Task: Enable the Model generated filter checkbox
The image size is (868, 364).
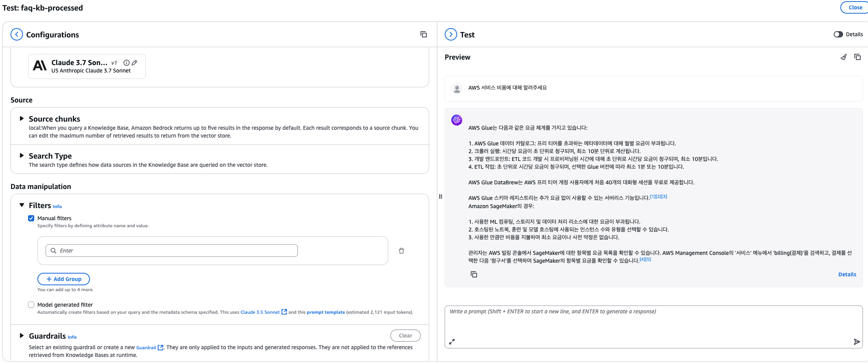Action: click(31, 305)
